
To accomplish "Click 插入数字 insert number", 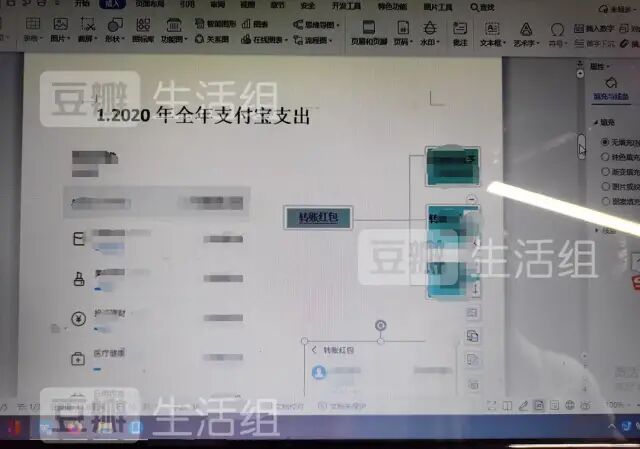I will coord(594,29).
